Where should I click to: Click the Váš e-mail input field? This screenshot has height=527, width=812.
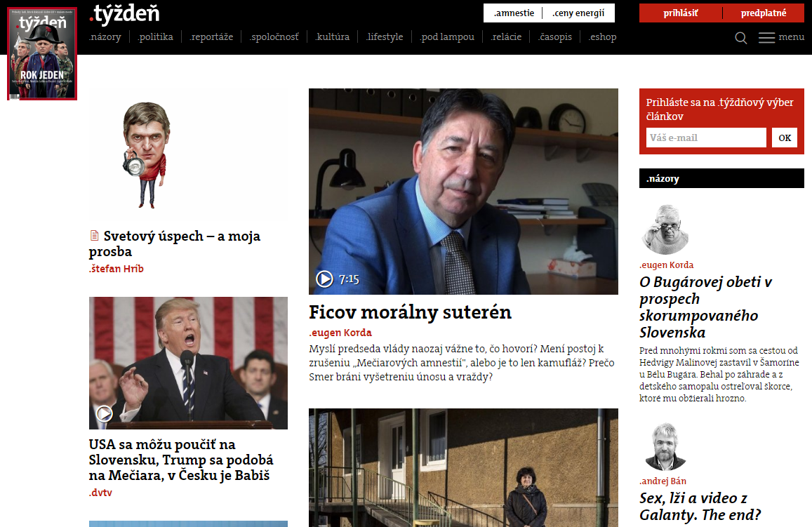point(706,138)
